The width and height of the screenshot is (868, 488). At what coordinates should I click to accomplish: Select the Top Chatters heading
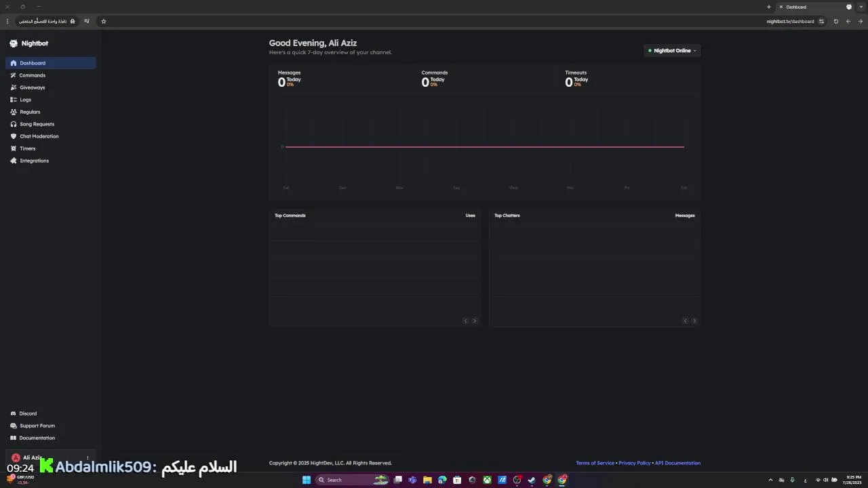coord(507,216)
